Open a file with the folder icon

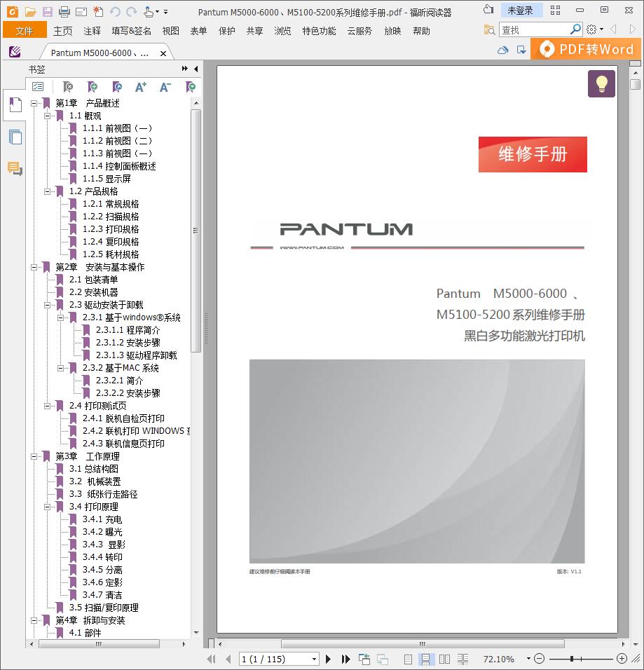click(30, 11)
